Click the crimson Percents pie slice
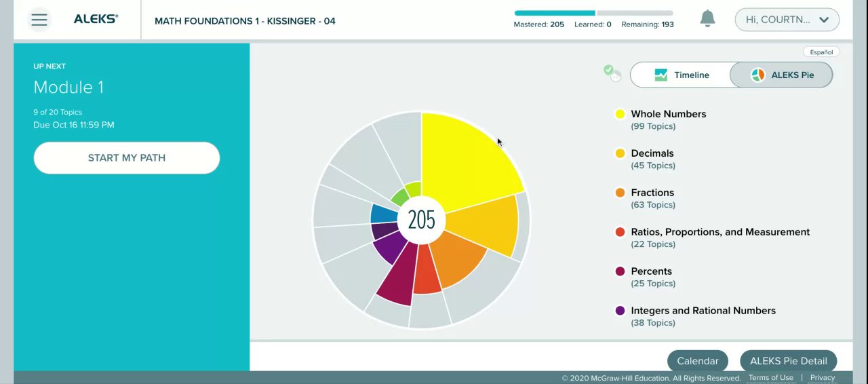Viewport: 868px width, 384px height. (x=399, y=277)
